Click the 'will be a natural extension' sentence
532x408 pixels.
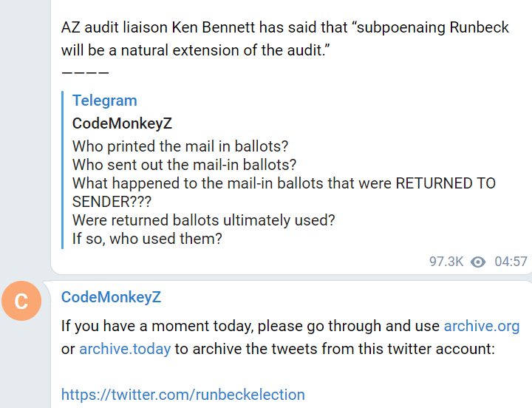pos(195,50)
